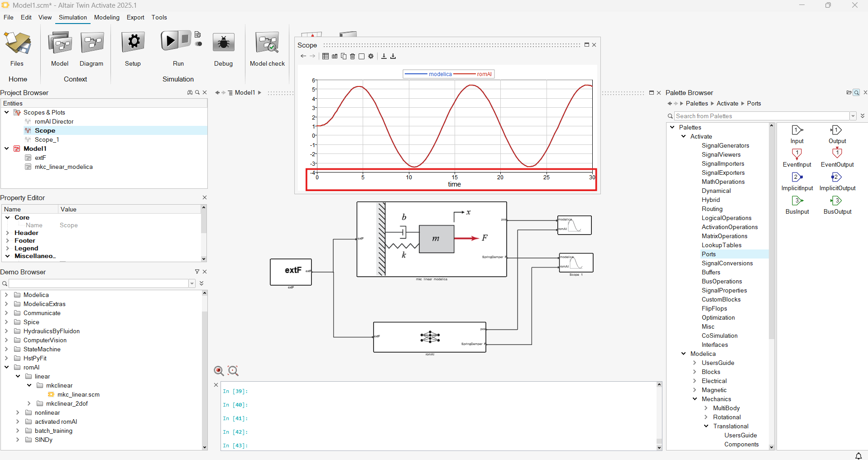Select the ImplicitInput port block
This screenshot has height=460, width=868.
pos(797,182)
